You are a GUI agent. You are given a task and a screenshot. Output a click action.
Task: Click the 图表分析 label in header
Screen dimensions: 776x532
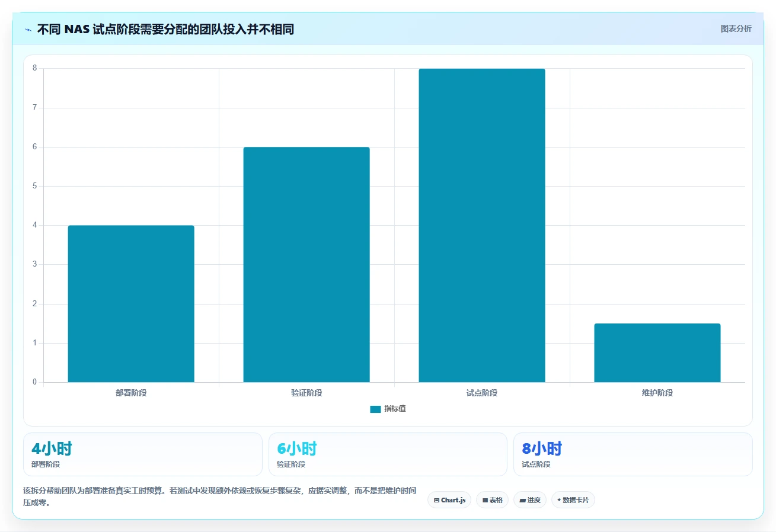(x=736, y=28)
